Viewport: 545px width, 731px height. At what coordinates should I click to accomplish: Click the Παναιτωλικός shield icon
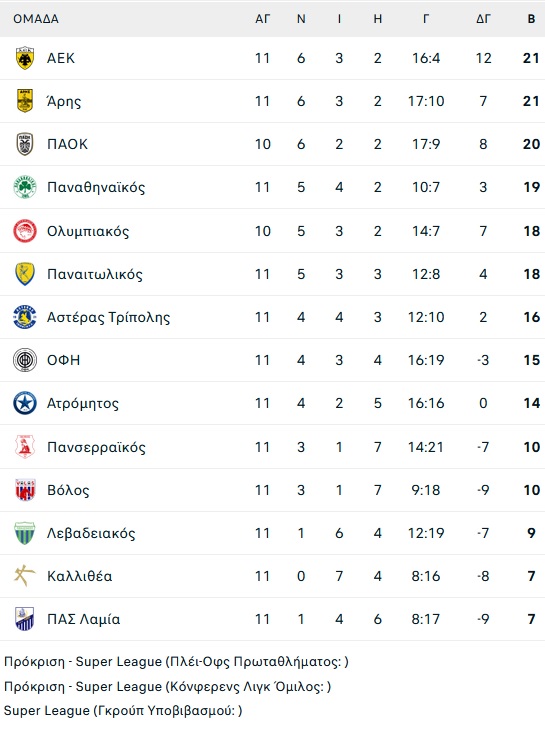(x=25, y=274)
